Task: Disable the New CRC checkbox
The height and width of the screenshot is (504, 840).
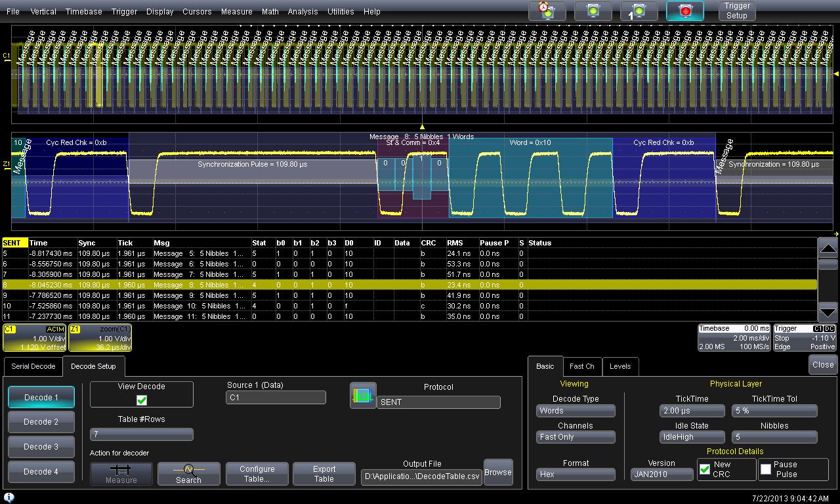Action: point(705,469)
